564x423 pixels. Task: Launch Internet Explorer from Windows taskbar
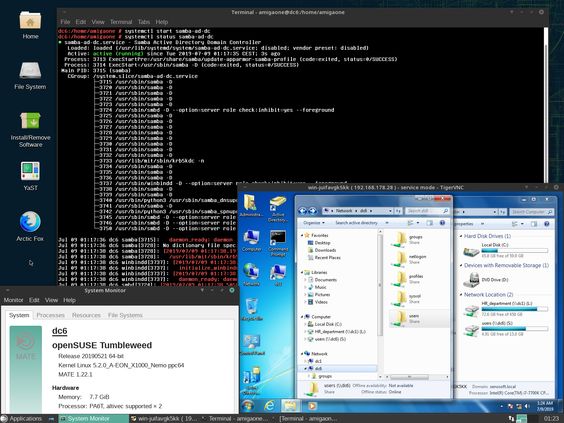[x=269, y=406]
